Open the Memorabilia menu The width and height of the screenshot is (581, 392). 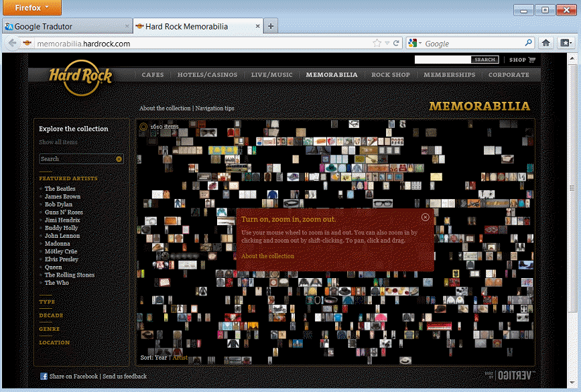coord(332,75)
